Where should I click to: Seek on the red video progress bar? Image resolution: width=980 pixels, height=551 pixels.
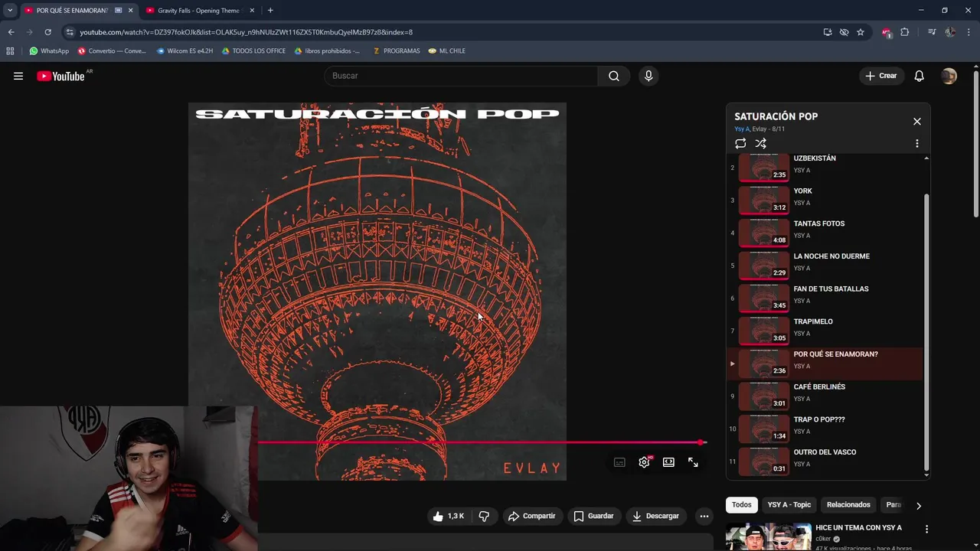[x=481, y=442]
